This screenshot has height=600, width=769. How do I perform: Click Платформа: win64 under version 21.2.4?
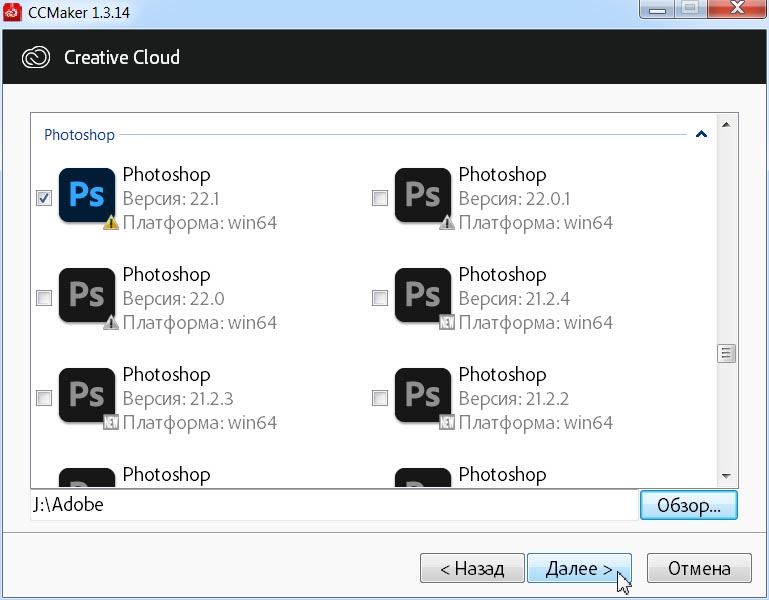click(536, 323)
